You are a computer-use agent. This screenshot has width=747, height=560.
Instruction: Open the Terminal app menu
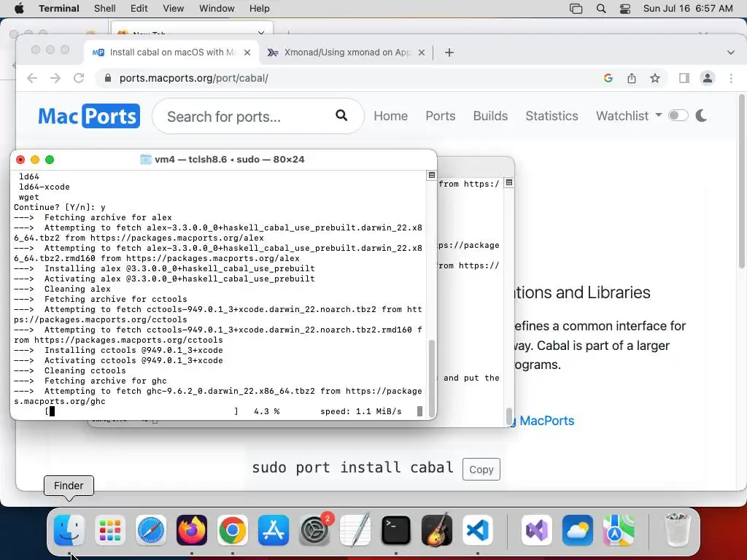tap(59, 9)
